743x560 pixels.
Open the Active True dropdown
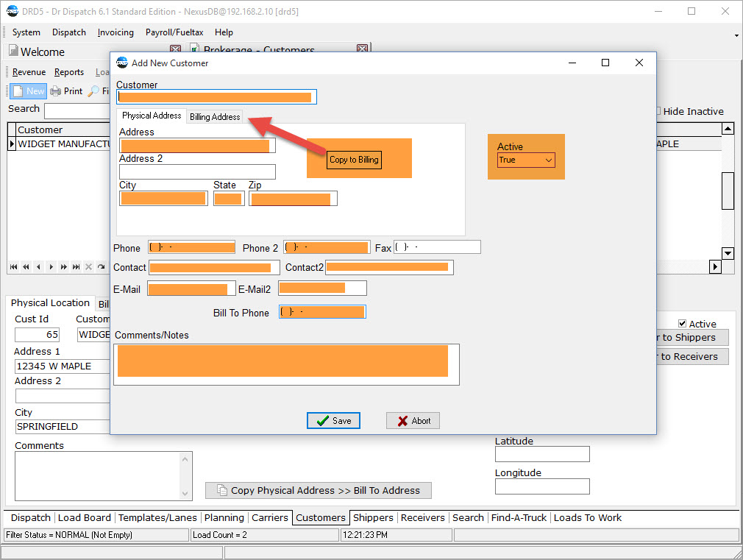click(x=526, y=160)
